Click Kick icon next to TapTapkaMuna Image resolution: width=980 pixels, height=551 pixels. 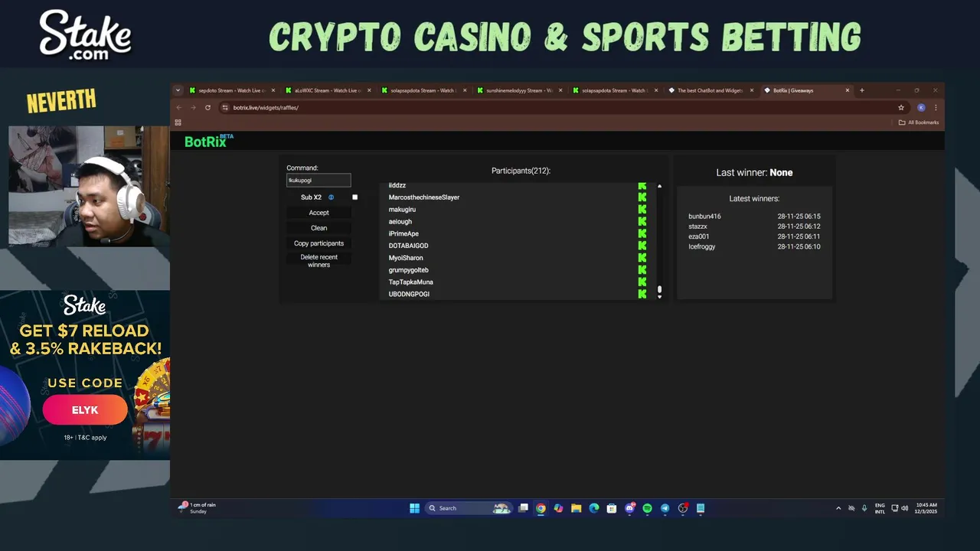pyautogui.click(x=642, y=282)
